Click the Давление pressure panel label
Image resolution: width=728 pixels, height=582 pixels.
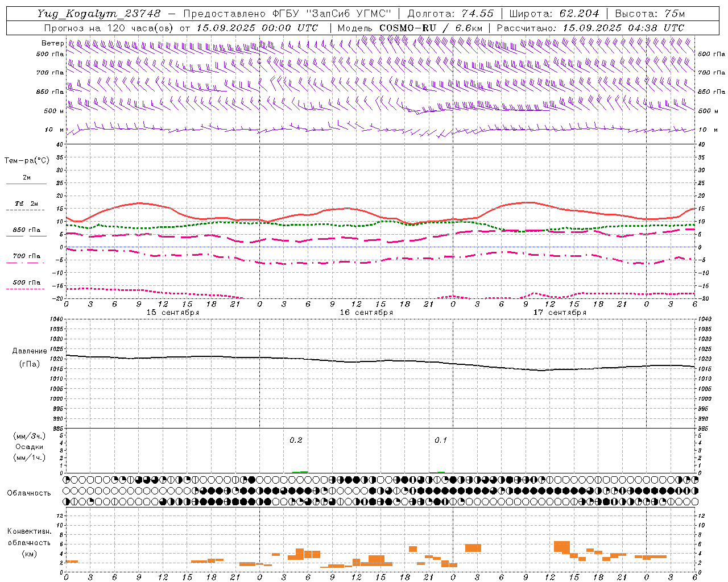pos(29,351)
